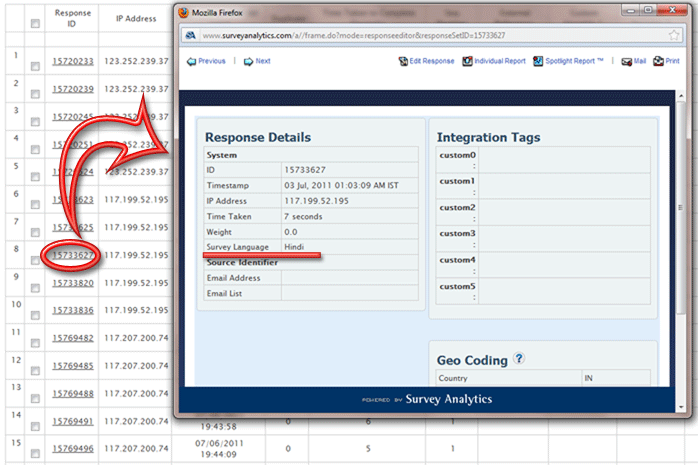
Task: Click the Mail icon
Action: tap(633, 61)
